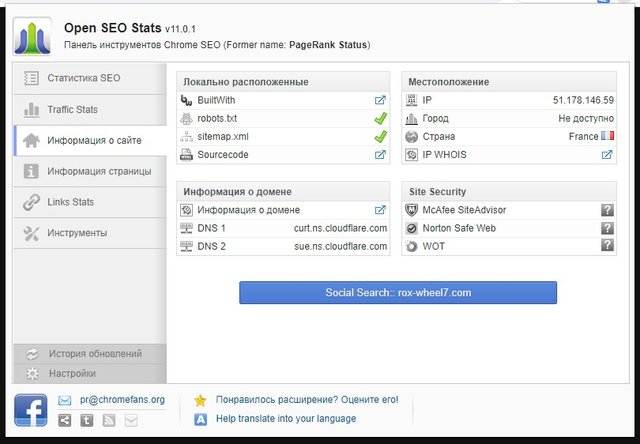Click the robots.txt robot icon

tap(187, 119)
